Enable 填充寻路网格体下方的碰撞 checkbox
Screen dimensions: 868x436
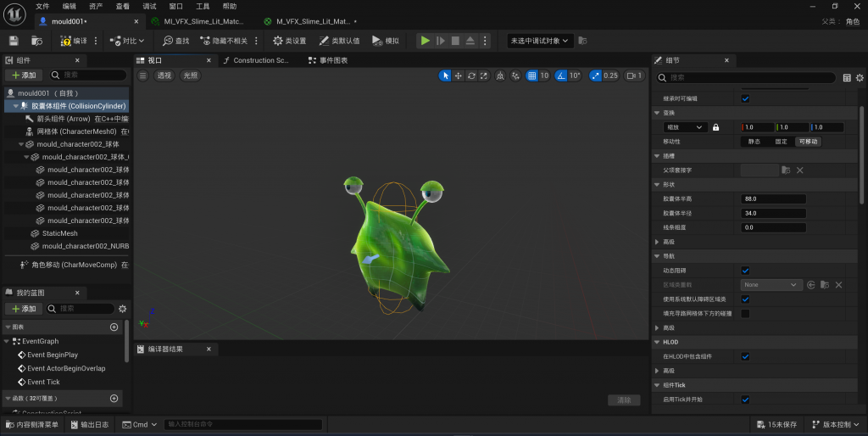tap(745, 314)
